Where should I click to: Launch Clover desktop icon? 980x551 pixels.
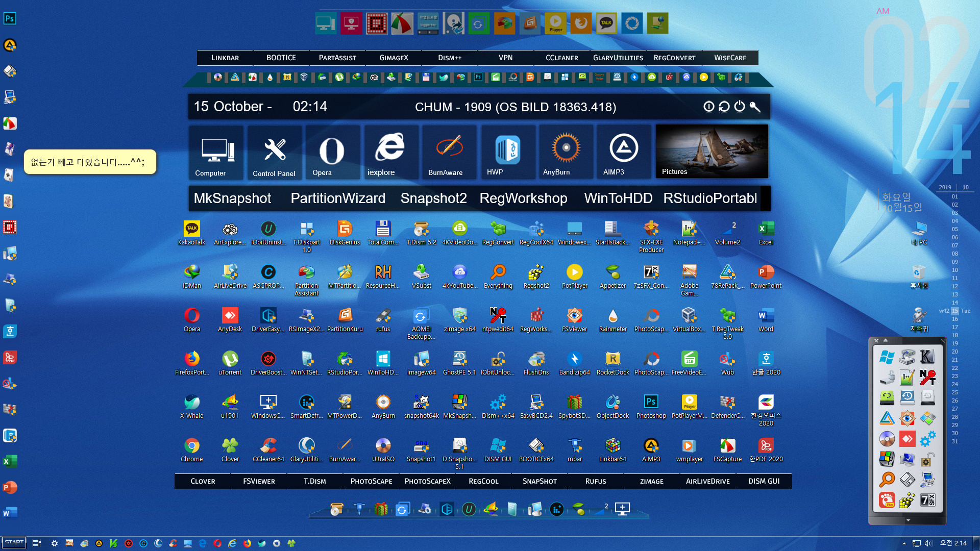pyautogui.click(x=230, y=450)
